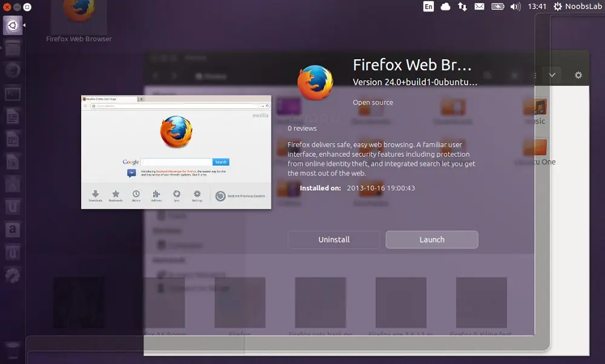Click the 'Installed on:' label
Screen dimensions: 605x364
(320, 188)
